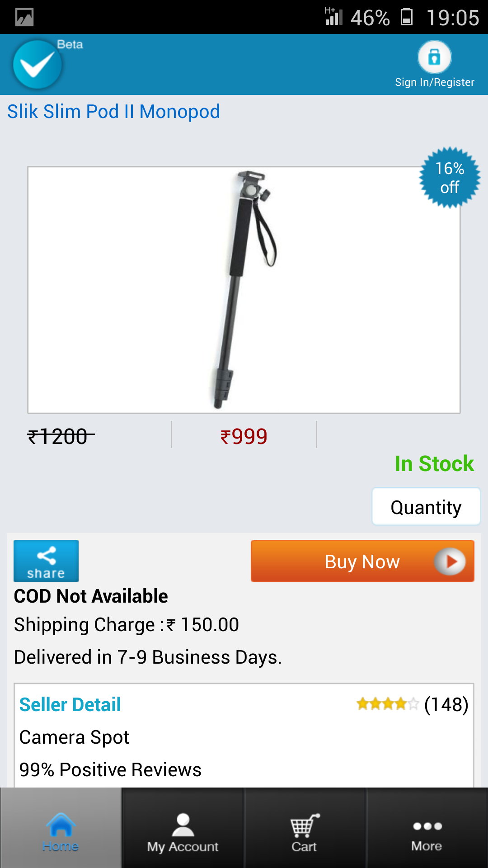Tap the 99% Positive Reviews text
The image size is (488, 868).
pos(110,769)
